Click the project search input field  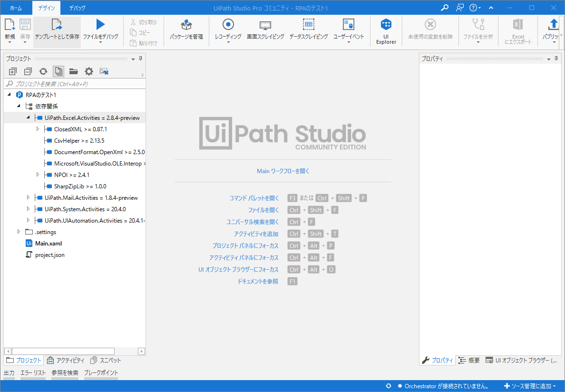point(76,84)
